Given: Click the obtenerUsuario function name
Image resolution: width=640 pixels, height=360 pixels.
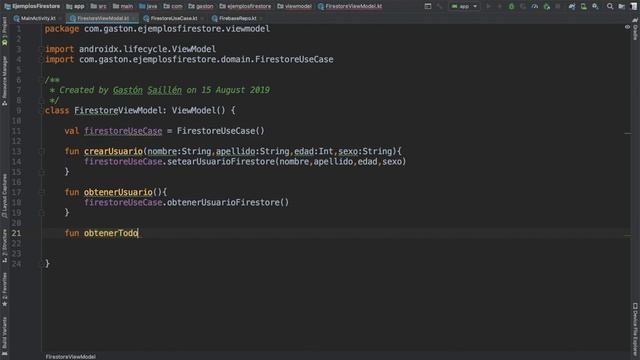Looking at the screenshot, I should (x=118, y=192).
